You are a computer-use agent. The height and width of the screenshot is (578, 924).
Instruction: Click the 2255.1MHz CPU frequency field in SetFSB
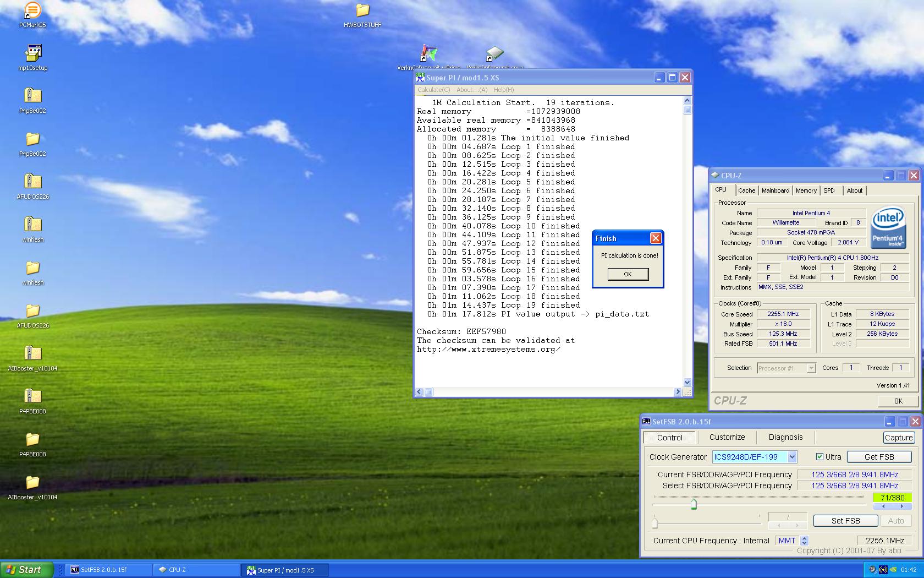pyautogui.click(x=884, y=541)
